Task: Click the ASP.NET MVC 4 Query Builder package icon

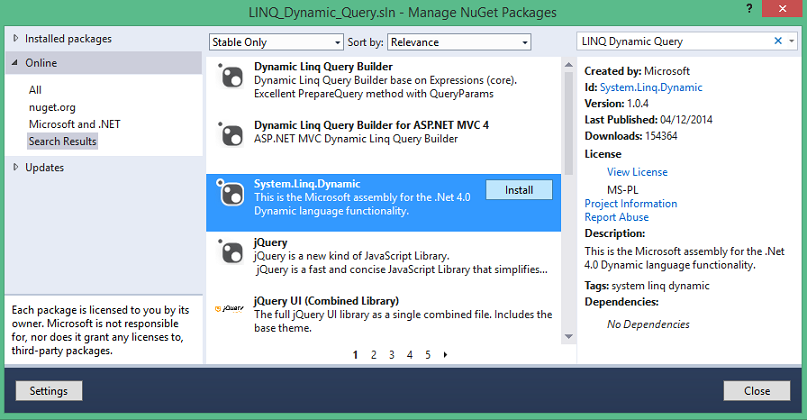Action: tap(231, 134)
